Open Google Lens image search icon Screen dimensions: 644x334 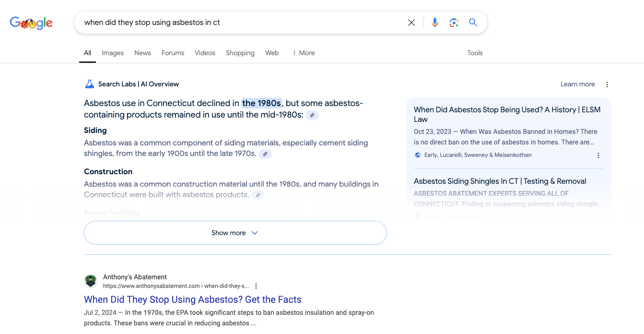(454, 23)
